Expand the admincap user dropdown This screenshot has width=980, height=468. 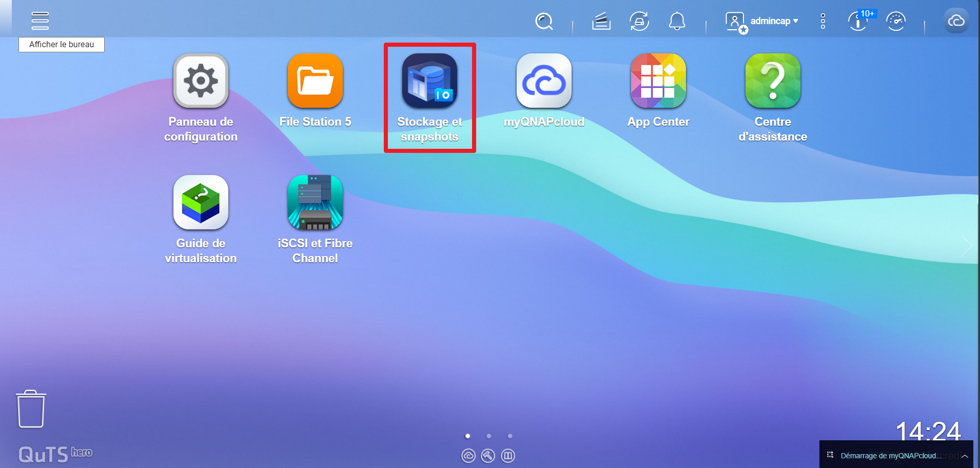[x=774, y=21]
